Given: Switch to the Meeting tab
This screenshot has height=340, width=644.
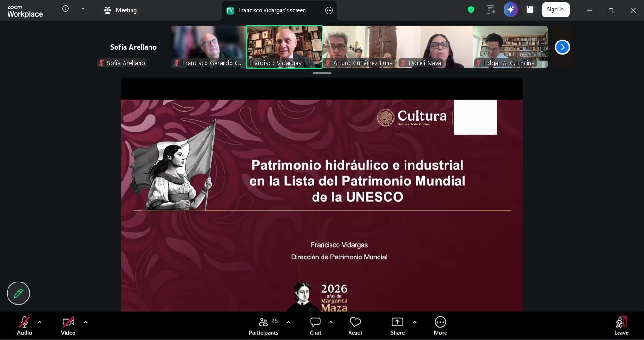Looking at the screenshot, I should click(x=120, y=10).
